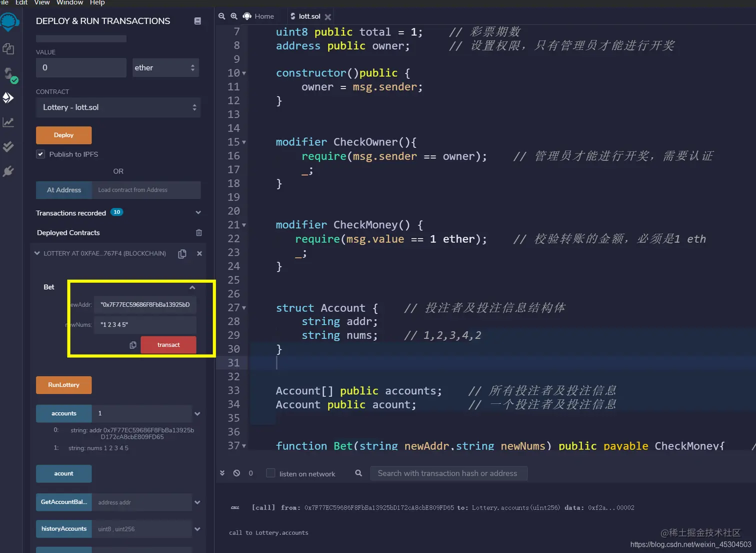
Task: Click the Transactions recorded count badge 10
Action: click(116, 212)
